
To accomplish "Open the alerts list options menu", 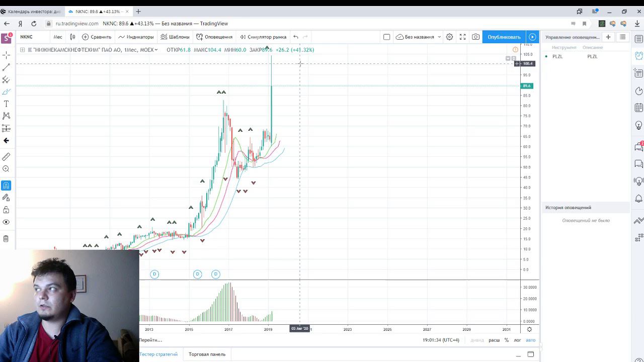I will point(622,37).
